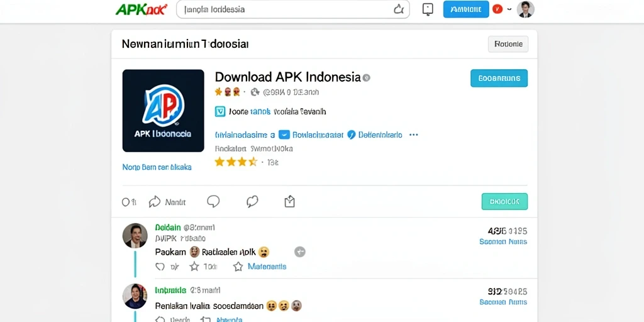Open the user profile avatar at top right
Screen dimensions: 644x322
pyautogui.click(x=525, y=9)
